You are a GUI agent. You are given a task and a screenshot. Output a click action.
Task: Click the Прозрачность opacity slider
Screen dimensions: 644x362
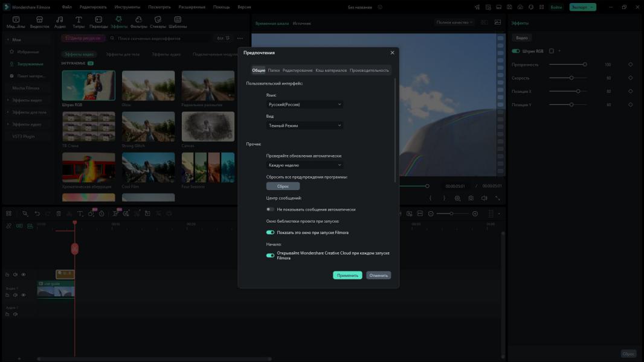click(567, 65)
